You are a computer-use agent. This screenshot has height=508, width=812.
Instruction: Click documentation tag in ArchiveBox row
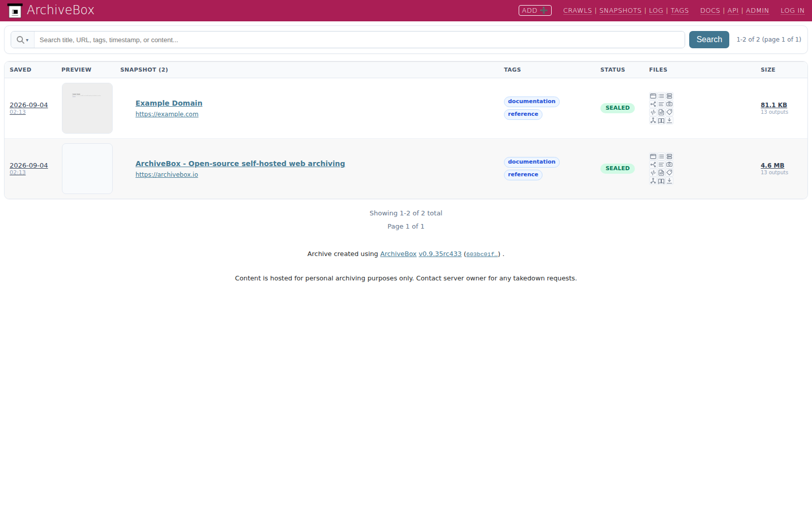(x=532, y=162)
